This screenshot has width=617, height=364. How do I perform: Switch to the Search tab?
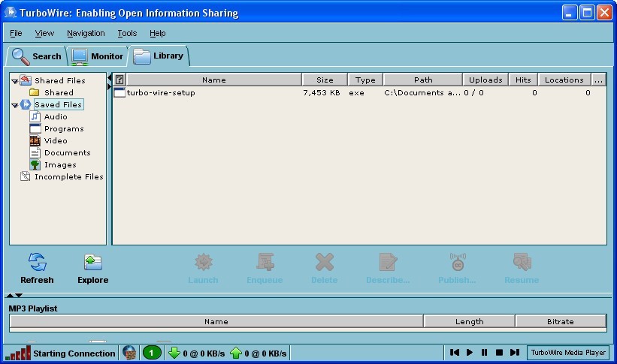pyautogui.click(x=37, y=56)
